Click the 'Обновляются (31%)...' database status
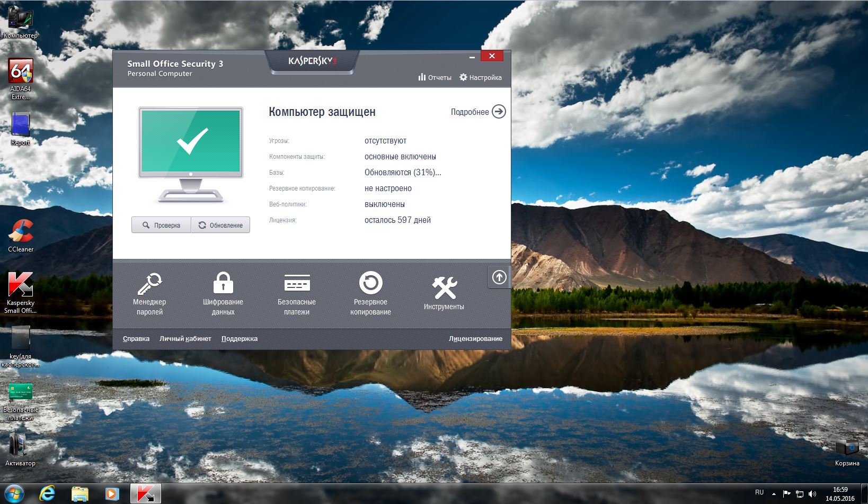868x504 pixels. coord(403,173)
